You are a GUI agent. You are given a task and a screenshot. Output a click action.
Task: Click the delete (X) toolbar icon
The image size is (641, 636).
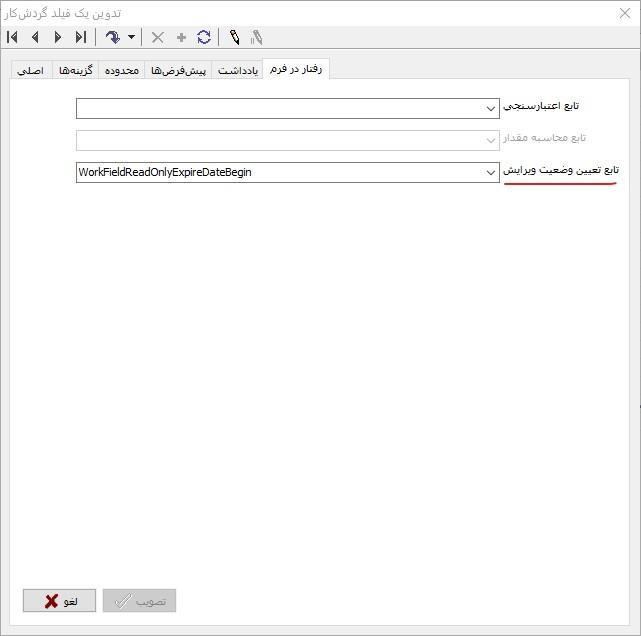157,38
